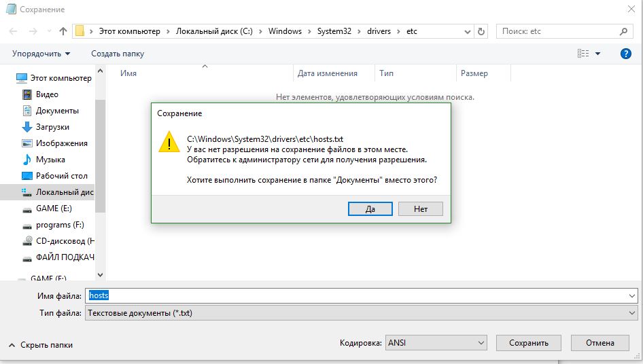Open the Упорядочить dropdown menu
This screenshot has height=364, width=643.
click(x=41, y=54)
